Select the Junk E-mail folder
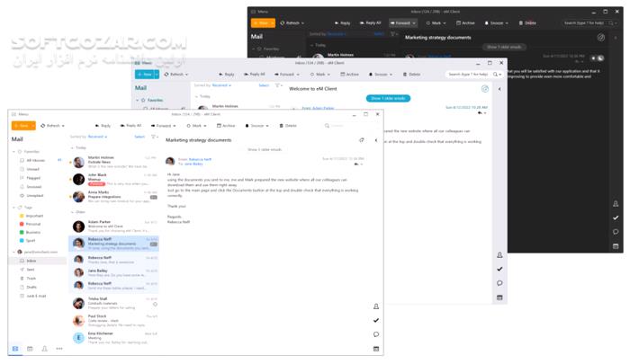The image size is (630, 364). (36, 297)
